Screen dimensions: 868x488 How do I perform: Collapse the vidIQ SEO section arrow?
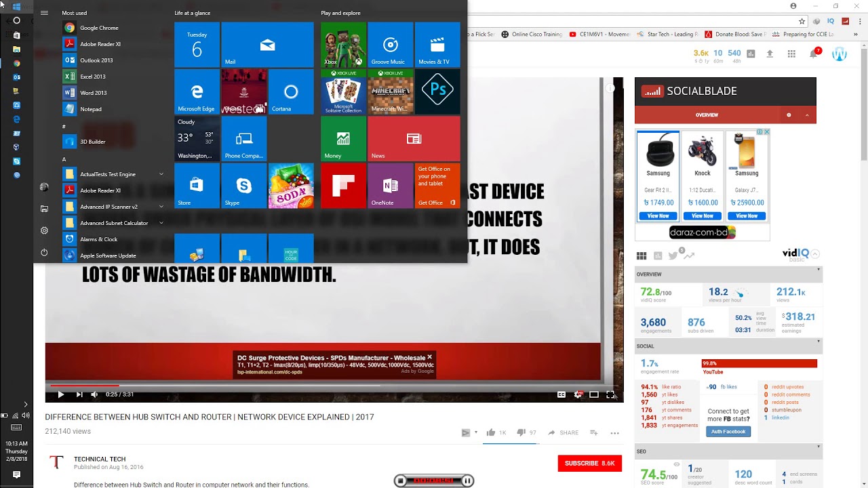point(818,447)
